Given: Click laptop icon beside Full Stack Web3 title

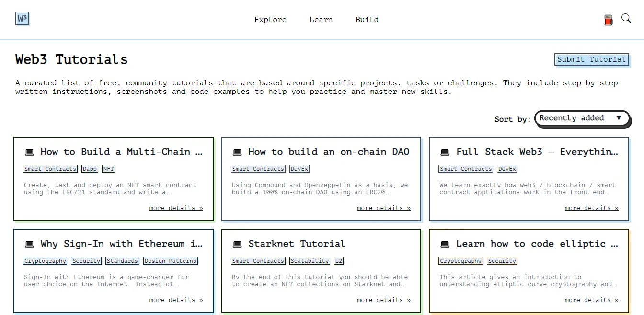Looking at the screenshot, I should pos(445,152).
